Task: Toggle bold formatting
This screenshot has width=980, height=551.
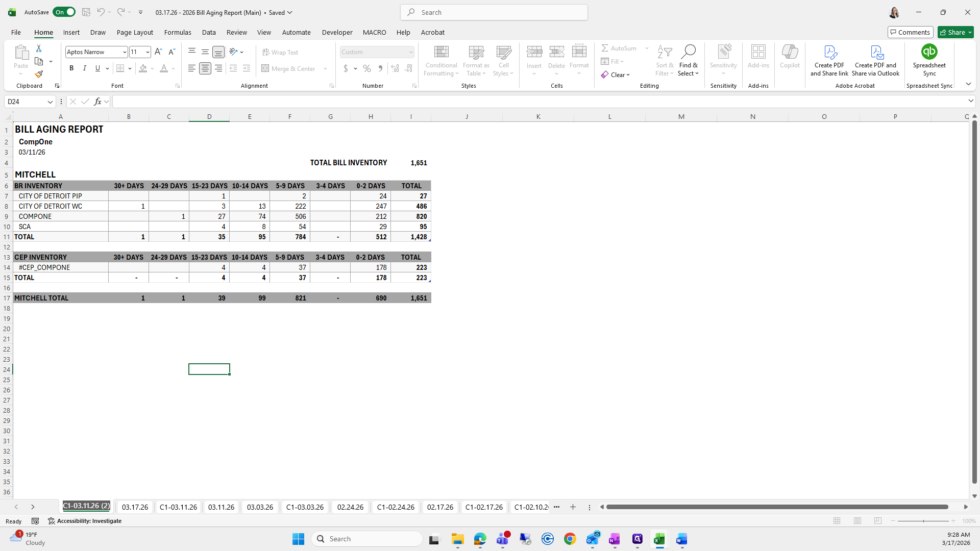Action: [x=71, y=68]
